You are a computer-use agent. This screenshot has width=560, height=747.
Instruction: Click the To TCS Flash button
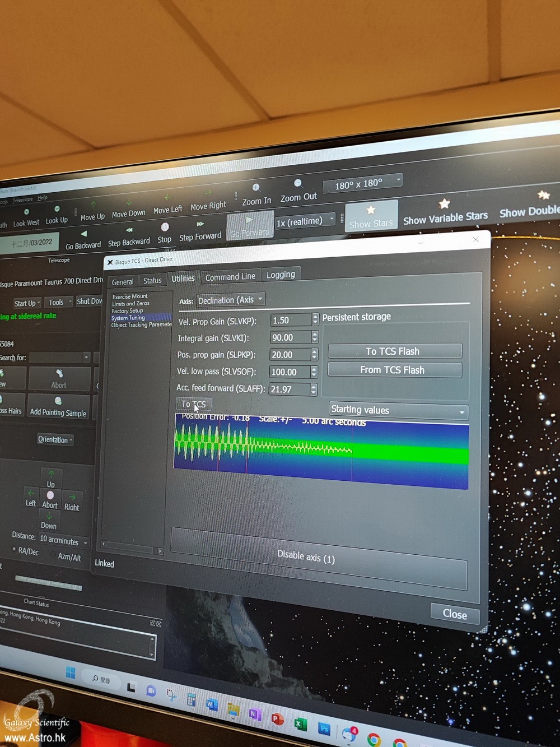click(x=394, y=351)
